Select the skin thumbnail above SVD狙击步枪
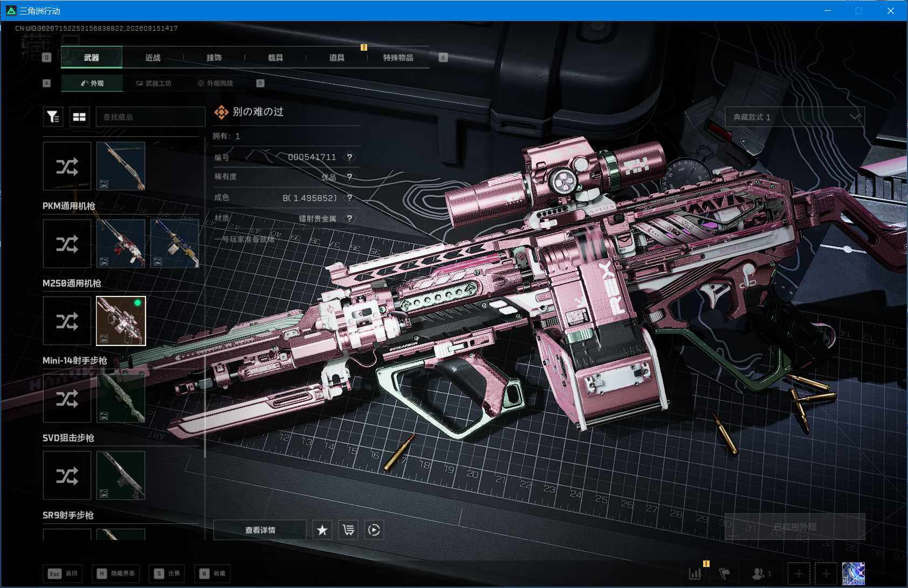Screen dimensions: 908x588 (121, 399)
